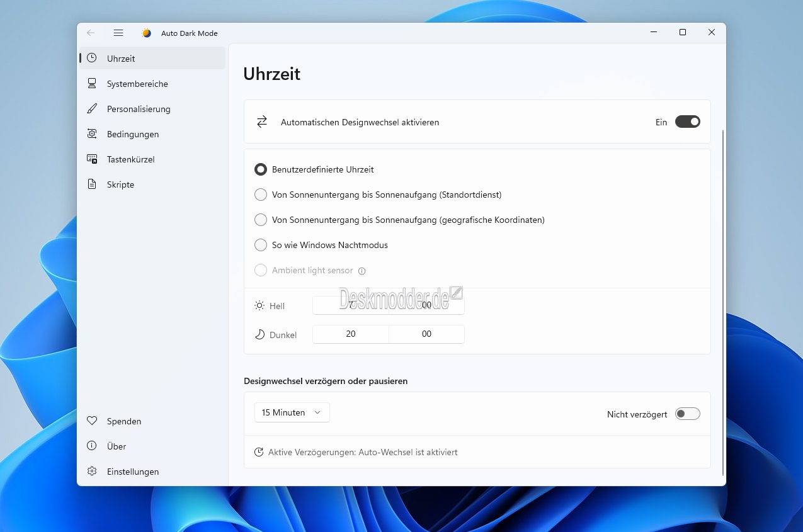Click the Aktive Verzögerungen status text
803x532 pixels.
point(363,452)
